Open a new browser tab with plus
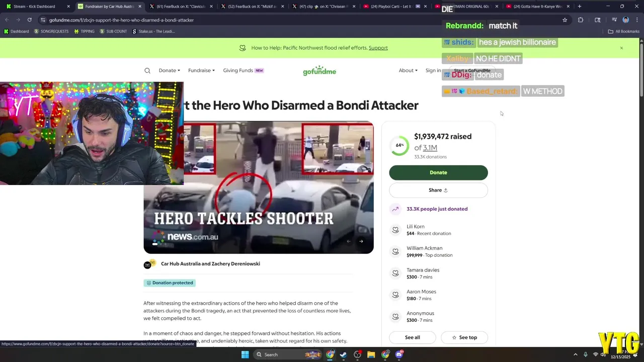644x362 pixels. point(580,7)
